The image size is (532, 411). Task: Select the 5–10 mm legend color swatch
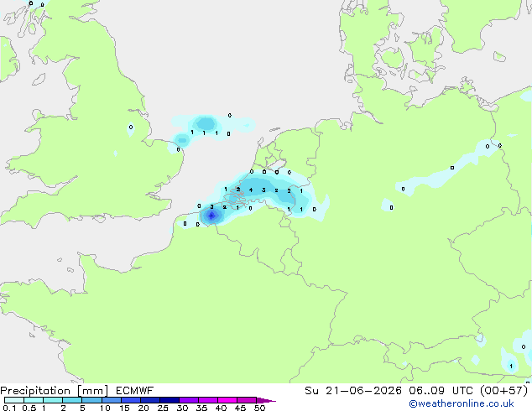click(91, 400)
